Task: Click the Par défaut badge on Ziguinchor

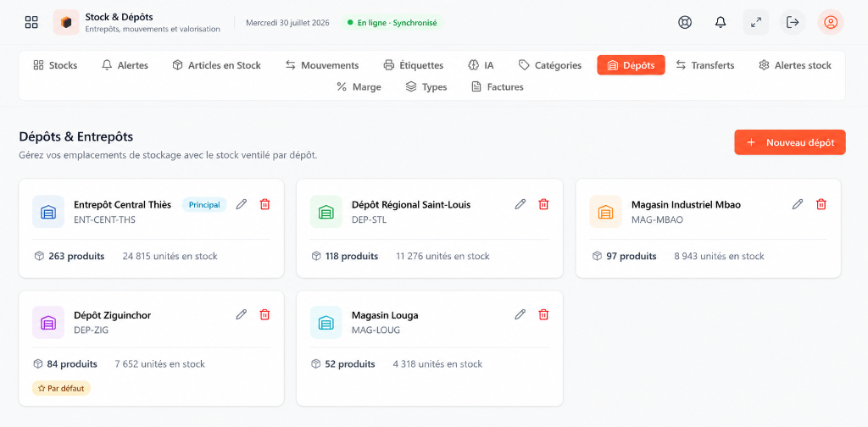Action: pyautogui.click(x=61, y=388)
